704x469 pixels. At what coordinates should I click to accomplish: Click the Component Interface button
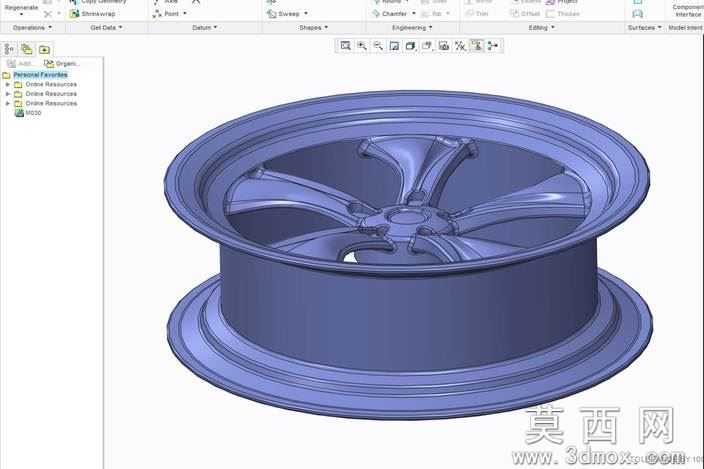(x=688, y=10)
